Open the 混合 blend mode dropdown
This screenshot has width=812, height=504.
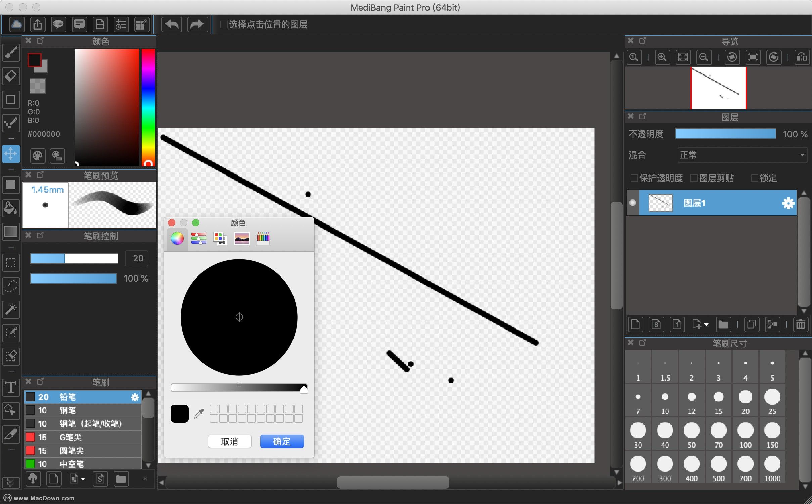pyautogui.click(x=742, y=155)
